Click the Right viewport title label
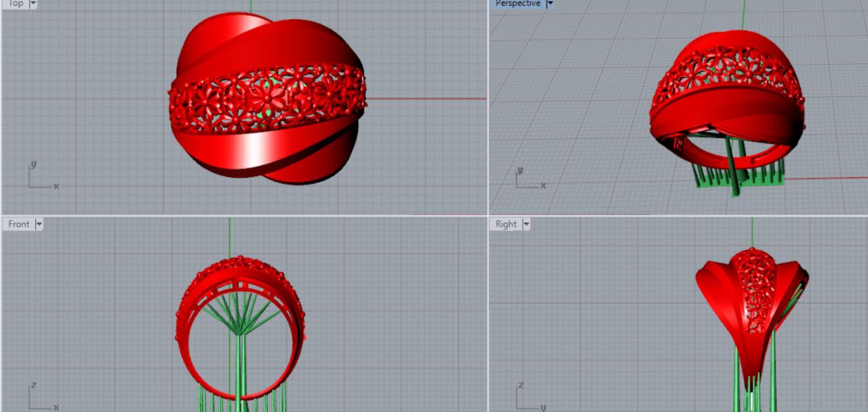 pyautogui.click(x=506, y=224)
